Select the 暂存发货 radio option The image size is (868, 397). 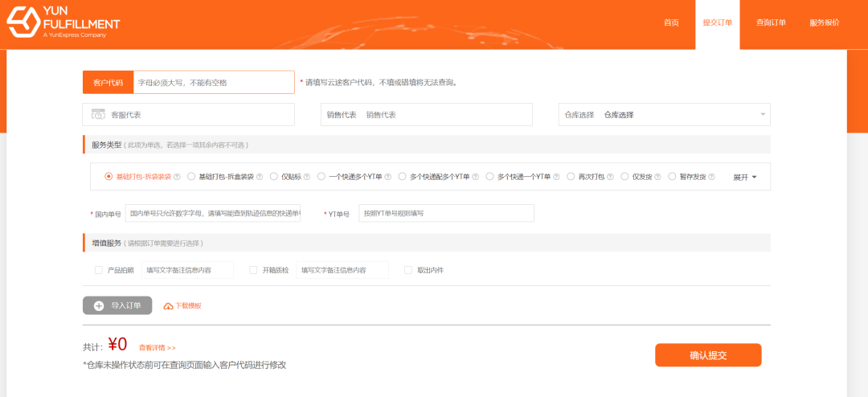click(672, 177)
